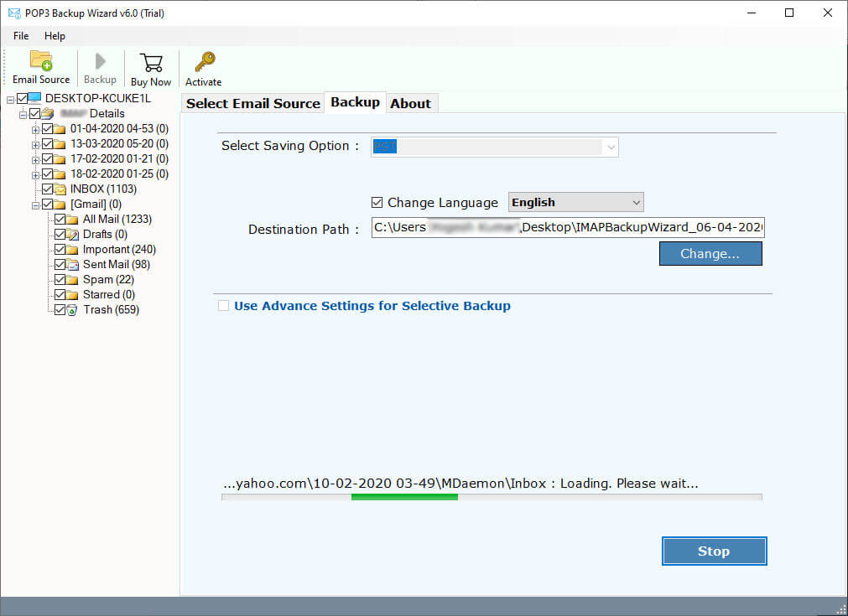Click the INBOX envelope folder icon
This screenshot has height=616, width=848.
point(60,189)
